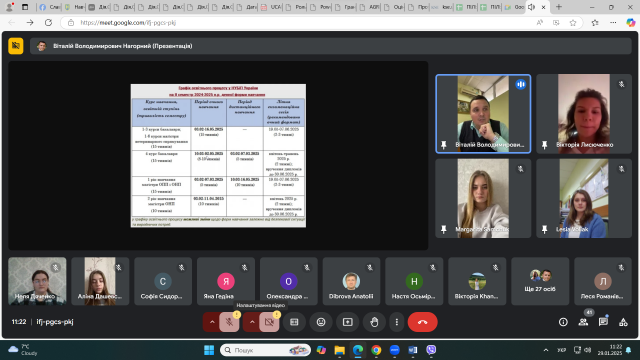Click the yellow presentation indicator icon
Screen dimensions: 640x360
16,46
